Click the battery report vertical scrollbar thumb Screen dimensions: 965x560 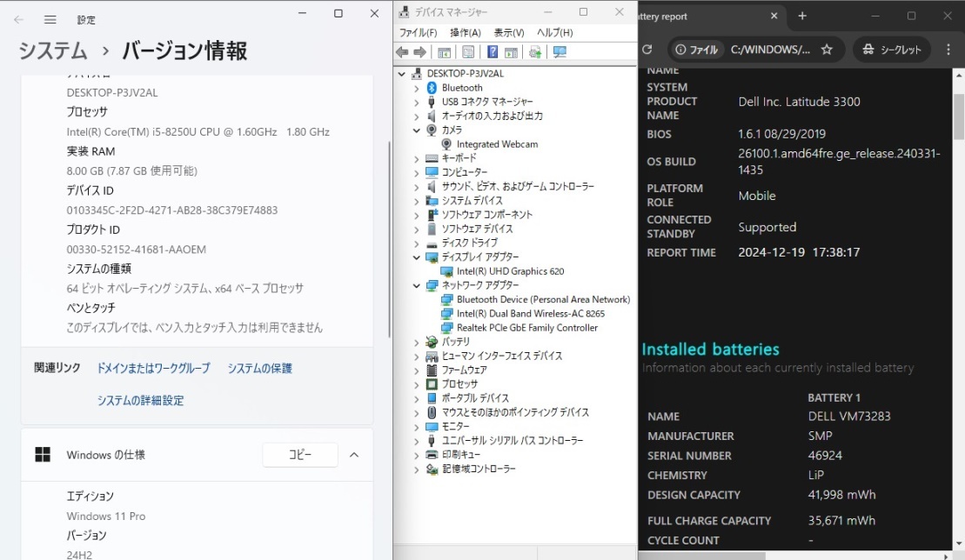pyautogui.click(x=959, y=117)
